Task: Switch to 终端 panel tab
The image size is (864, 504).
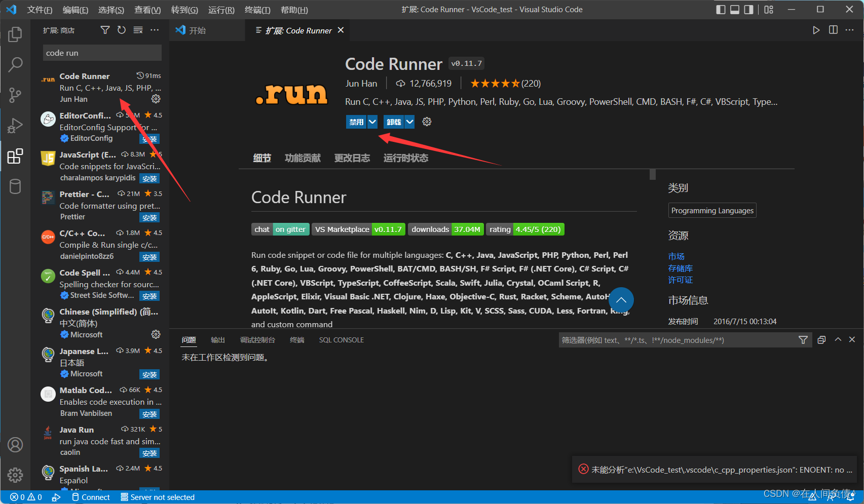Action: pyautogui.click(x=297, y=340)
